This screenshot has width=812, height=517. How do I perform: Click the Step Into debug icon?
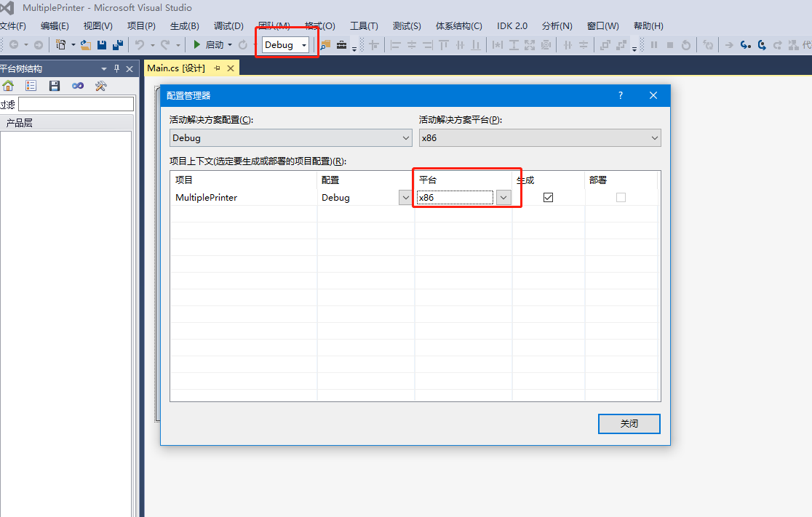(745, 45)
